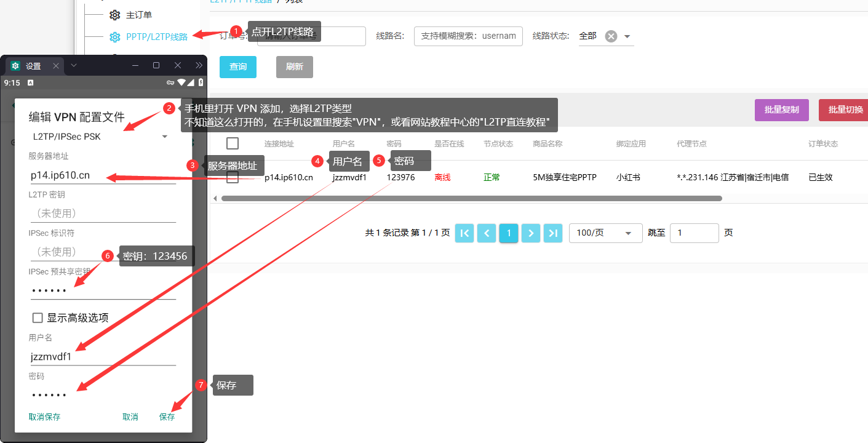Screen dimensions: 868x443
Task: Click the red 离线 status cell
Action: 442,177
